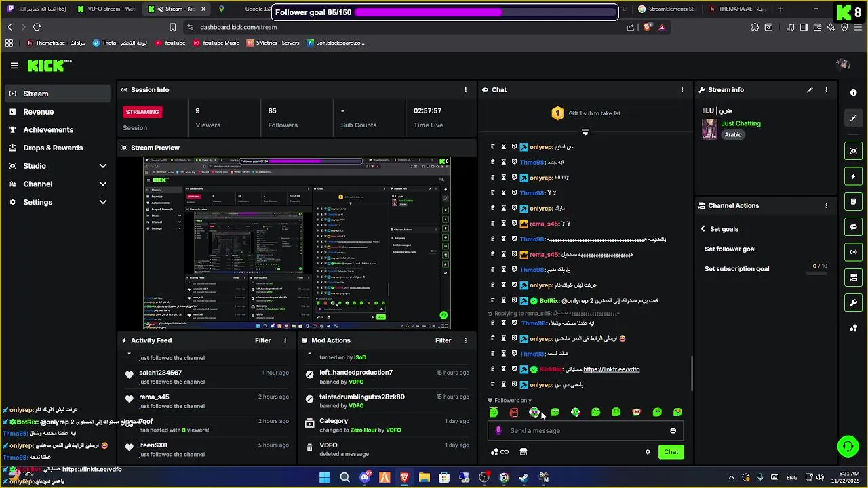Open the user avatar menu top right
This screenshot has height=488, width=868.
(x=843, y=65)
